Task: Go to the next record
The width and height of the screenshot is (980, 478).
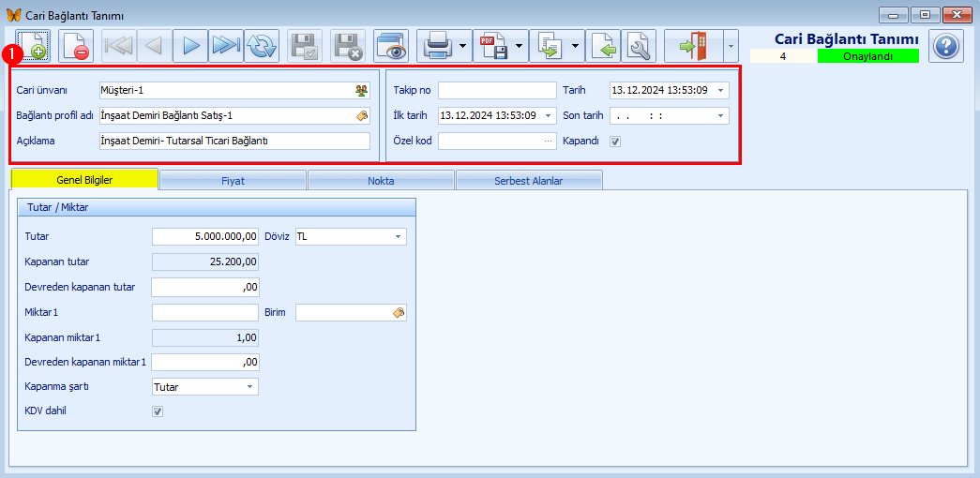Action: [x=190, y=46]
